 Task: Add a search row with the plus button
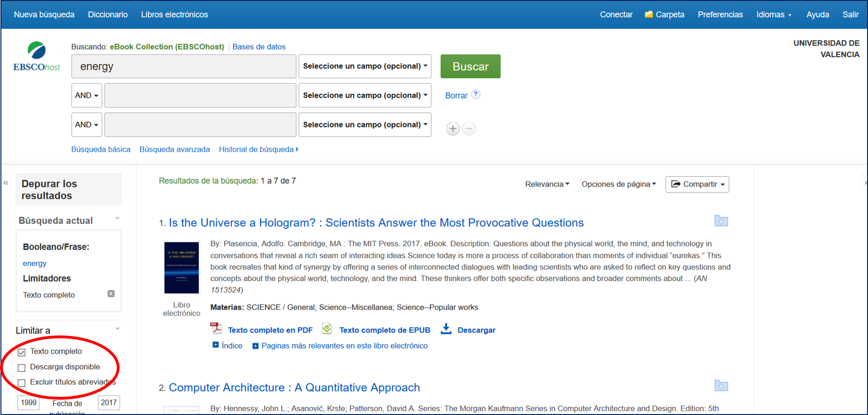click(453, 128)
